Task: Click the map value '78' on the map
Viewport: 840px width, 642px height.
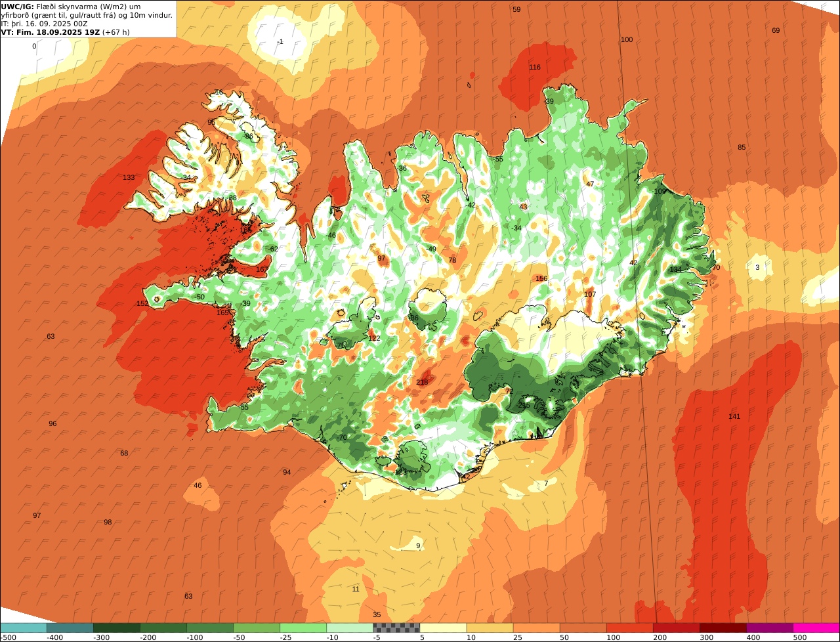Action: pos(452,261)
